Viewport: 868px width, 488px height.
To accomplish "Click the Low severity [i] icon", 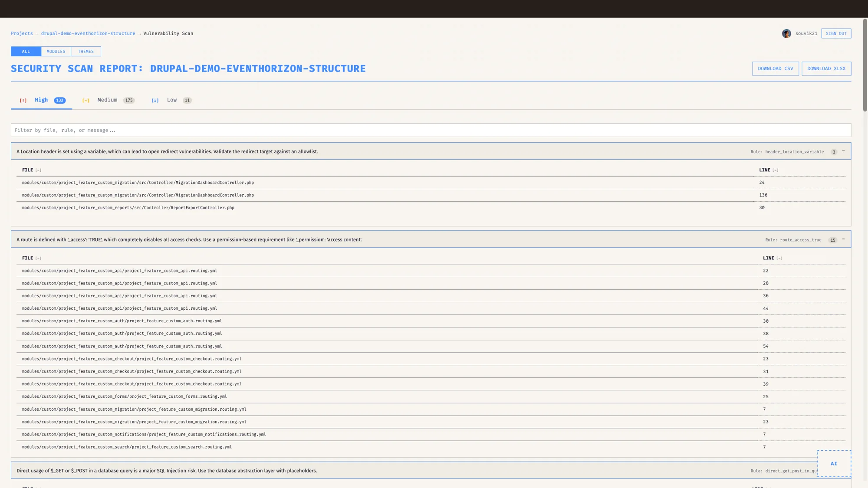I will [155, 101].
